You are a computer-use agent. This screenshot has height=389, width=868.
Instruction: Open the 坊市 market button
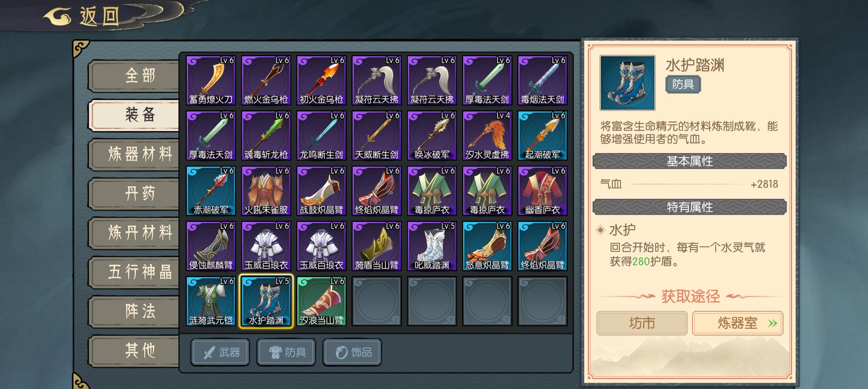[642, 323]
